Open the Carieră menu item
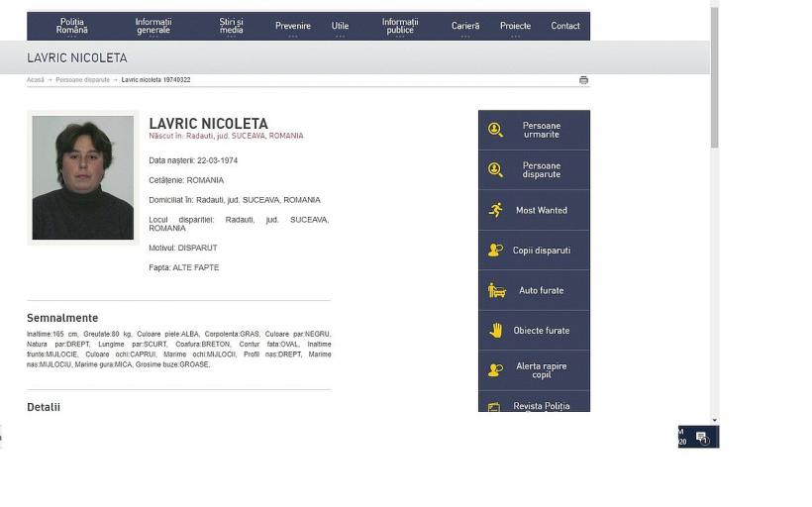 465,27
